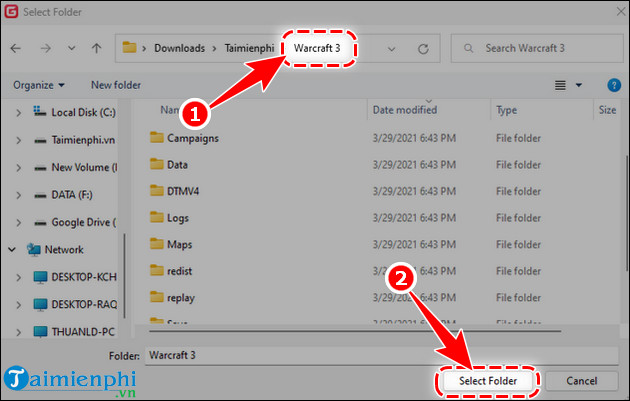The width and height of the screenshot is (630, 401).
Task: Select the redist folder
Action: tap(179, 271)
